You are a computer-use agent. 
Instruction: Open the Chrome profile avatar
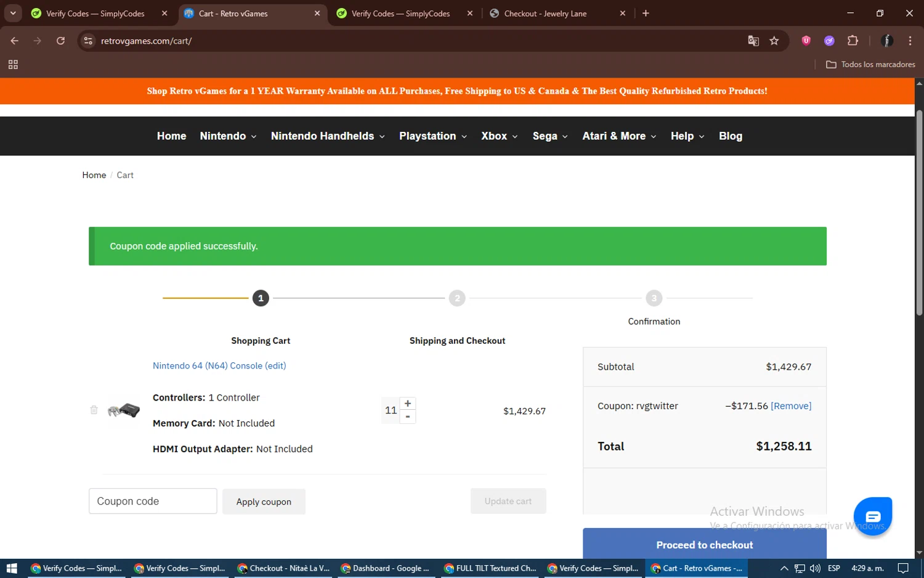[887, 41]
